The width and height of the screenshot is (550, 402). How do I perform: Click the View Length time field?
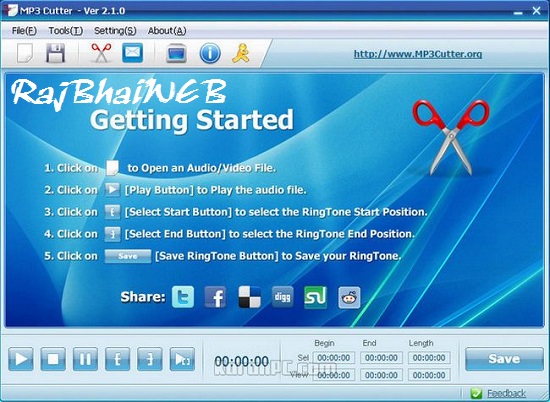coord(429,375)
